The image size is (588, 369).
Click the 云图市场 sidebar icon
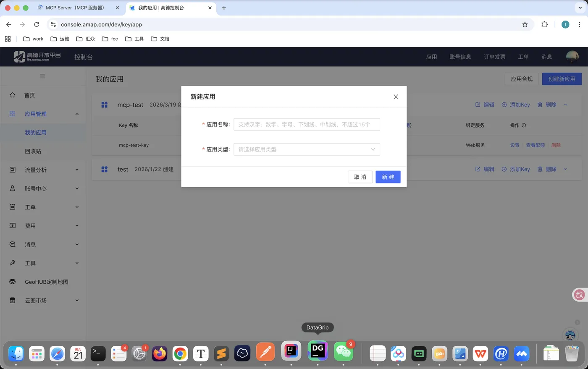[13, 300]
